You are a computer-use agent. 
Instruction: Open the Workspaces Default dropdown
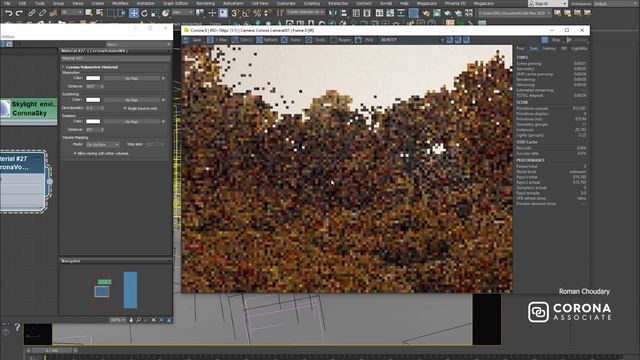click(x=615, y=3)
